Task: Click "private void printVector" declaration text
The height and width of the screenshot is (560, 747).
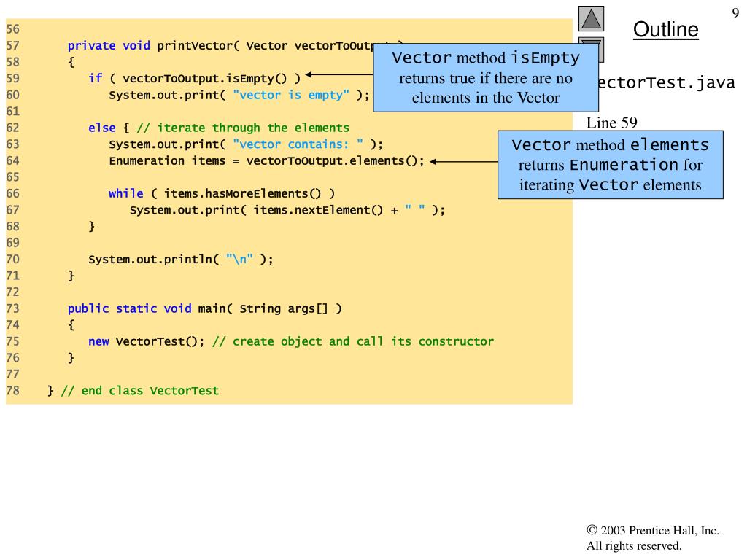Action: point(150,46)
